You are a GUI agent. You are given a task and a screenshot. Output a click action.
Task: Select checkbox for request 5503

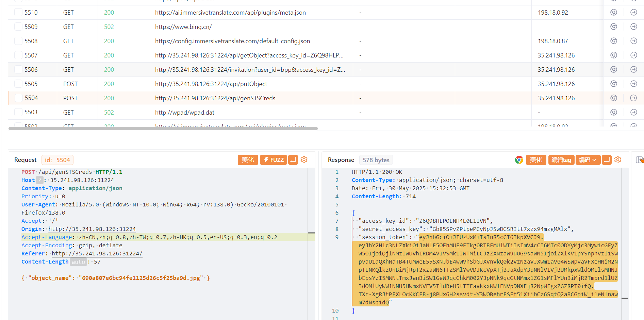[18, 112]
